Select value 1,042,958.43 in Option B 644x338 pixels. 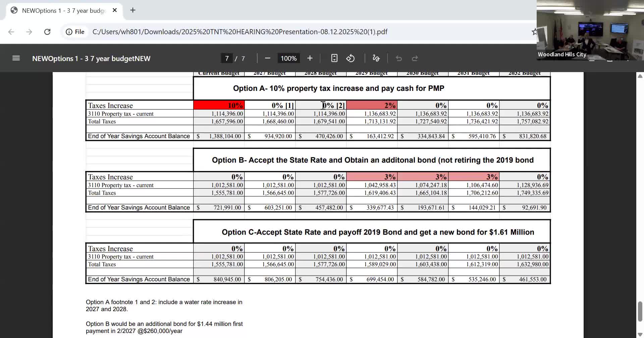[380, 185]
